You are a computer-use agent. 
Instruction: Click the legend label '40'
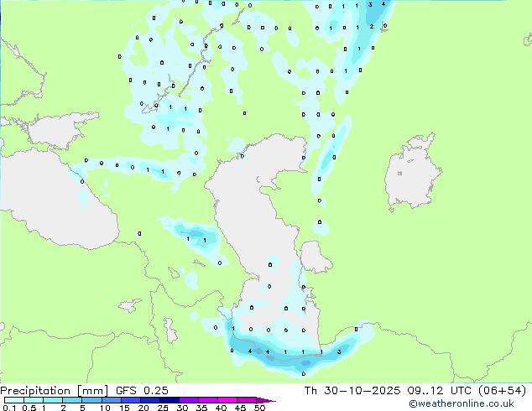click(x=221, y=408)
